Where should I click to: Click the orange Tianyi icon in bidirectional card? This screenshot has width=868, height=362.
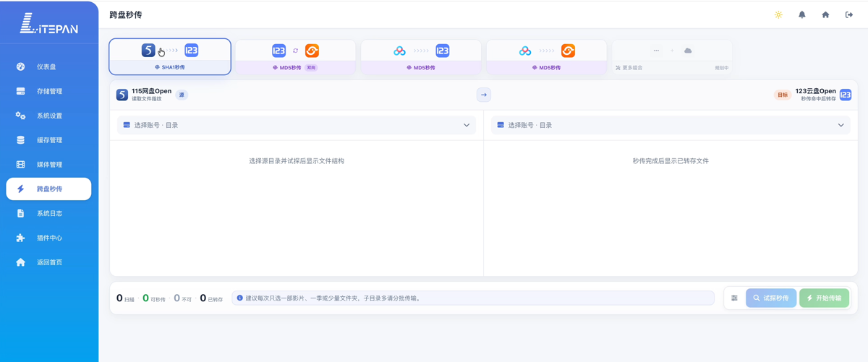click(312, 51)
